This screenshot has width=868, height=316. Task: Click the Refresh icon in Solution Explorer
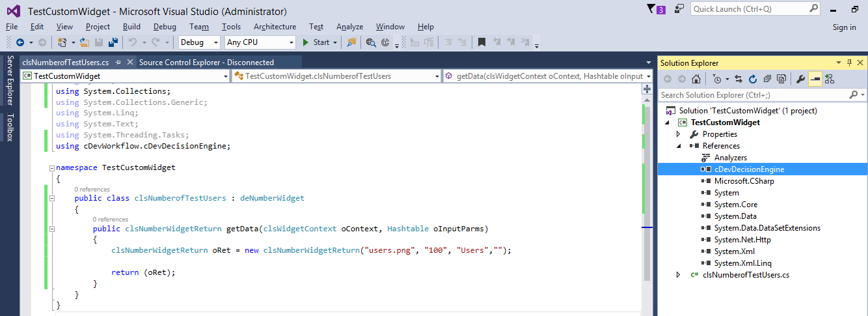click(753, 79)
